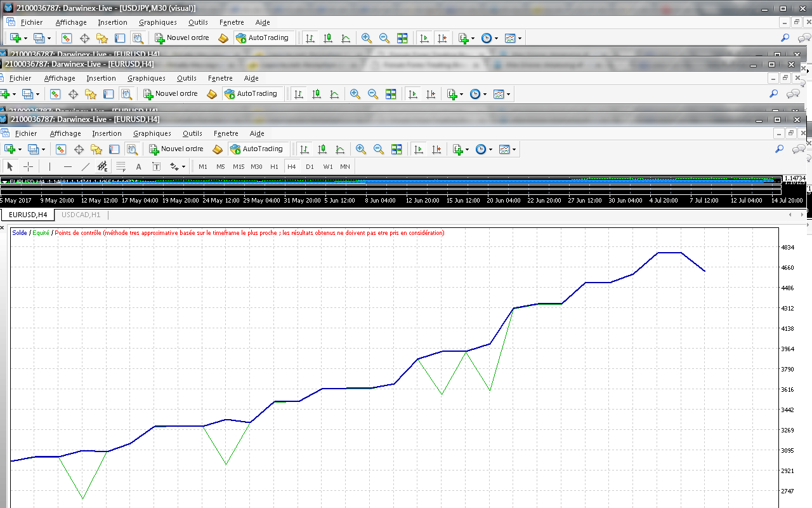Select the Fibonacci retracement tool

121,166
